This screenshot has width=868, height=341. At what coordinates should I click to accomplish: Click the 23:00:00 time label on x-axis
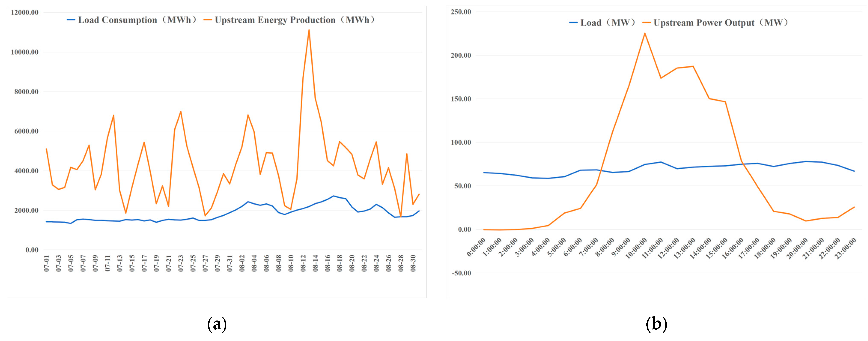pyautogui.click(x=845, y=248)
